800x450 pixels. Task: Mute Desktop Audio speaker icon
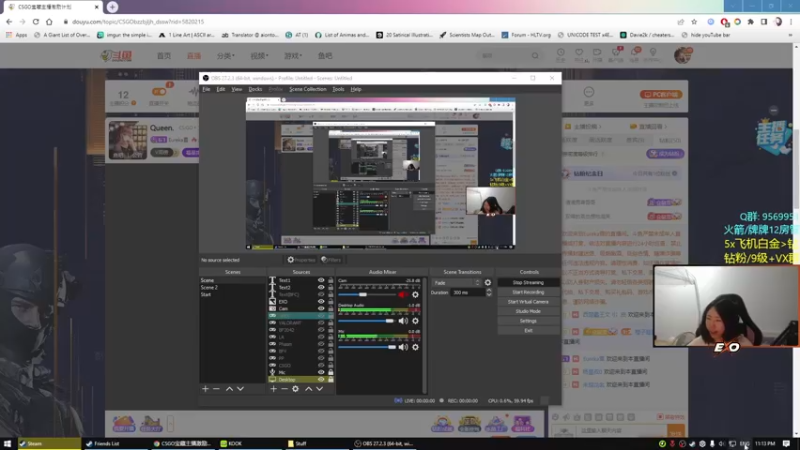click(403, 321)
